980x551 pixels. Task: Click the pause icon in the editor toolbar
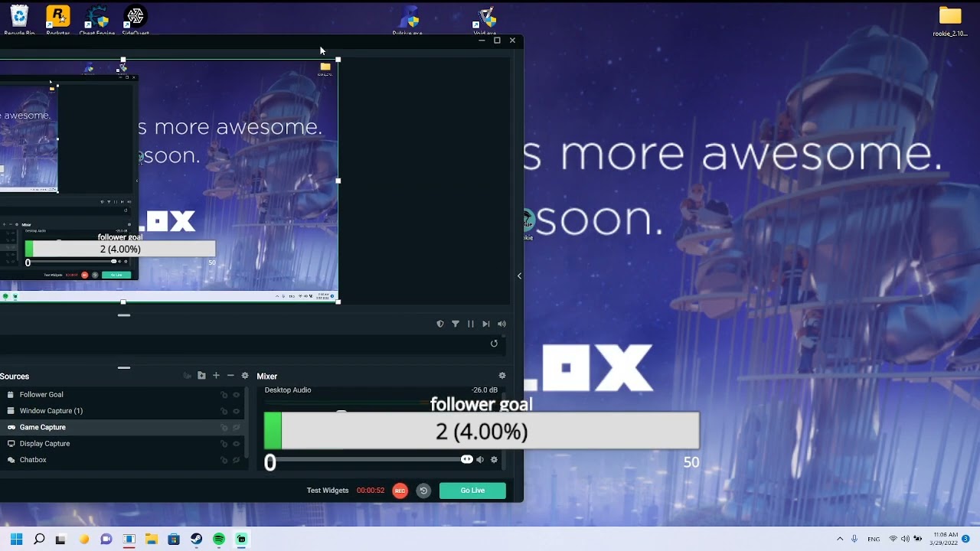(x=470, y=324)
